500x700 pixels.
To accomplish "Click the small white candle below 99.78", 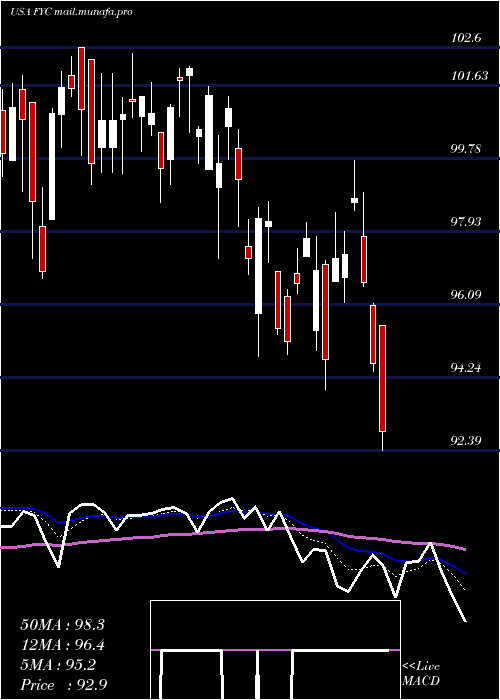I will click(x=354, y=200).
